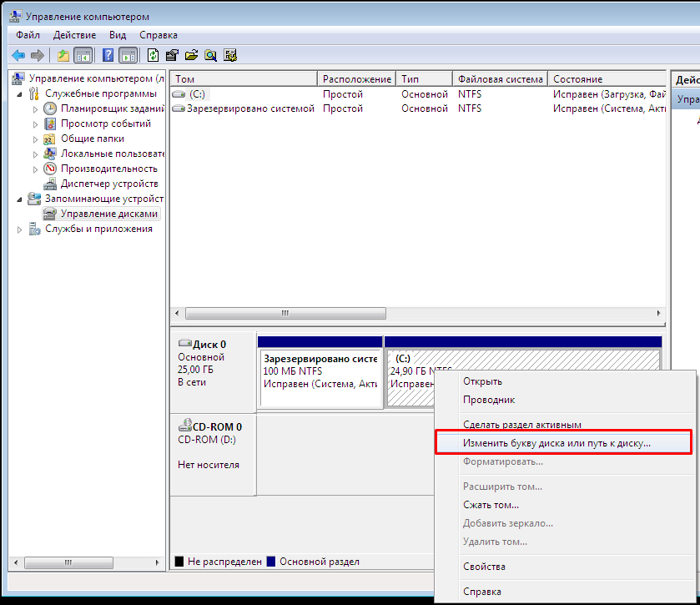Screen dimensions: 700x605
Task: Click the Services and Applications icon
Action: click(34, 229)
